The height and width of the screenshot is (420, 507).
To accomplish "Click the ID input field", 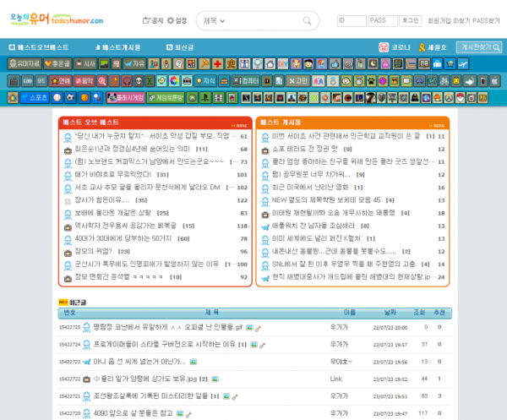I will 351,20.
